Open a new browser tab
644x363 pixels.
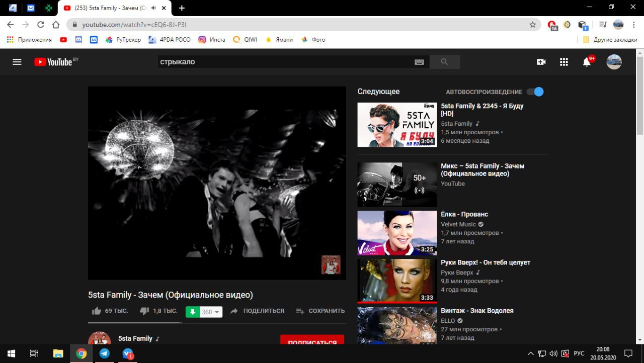coord(182,8)
